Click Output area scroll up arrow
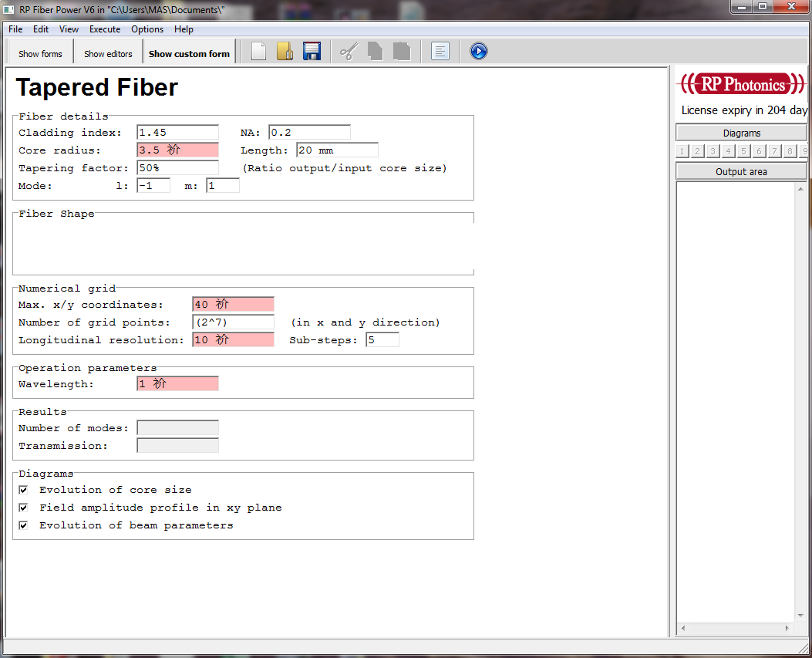The width and height of the screenshot is (812, 658). click(800, 189)
